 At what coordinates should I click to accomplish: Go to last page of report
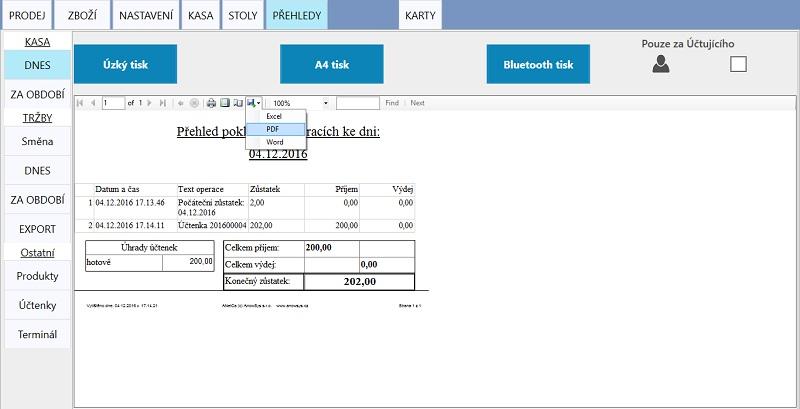163,103
